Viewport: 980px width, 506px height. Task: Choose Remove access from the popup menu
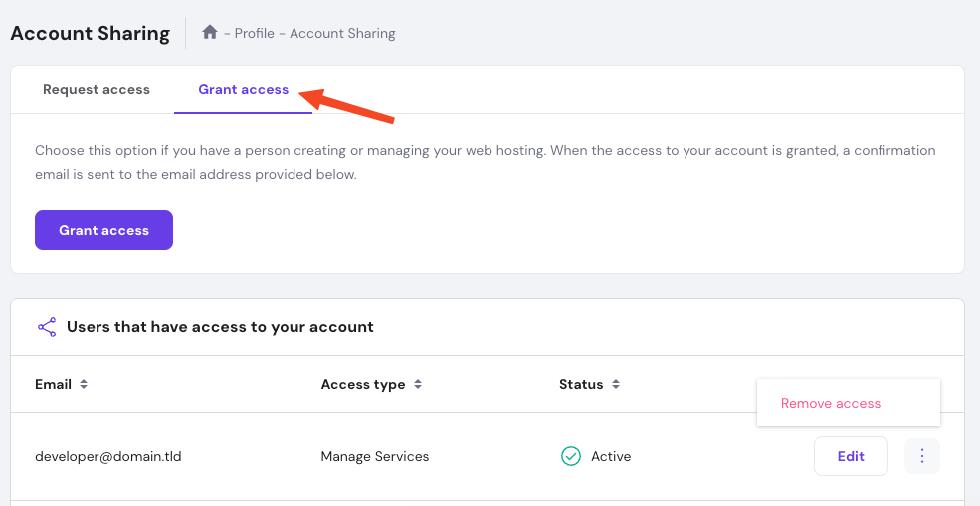click(831, 404)
